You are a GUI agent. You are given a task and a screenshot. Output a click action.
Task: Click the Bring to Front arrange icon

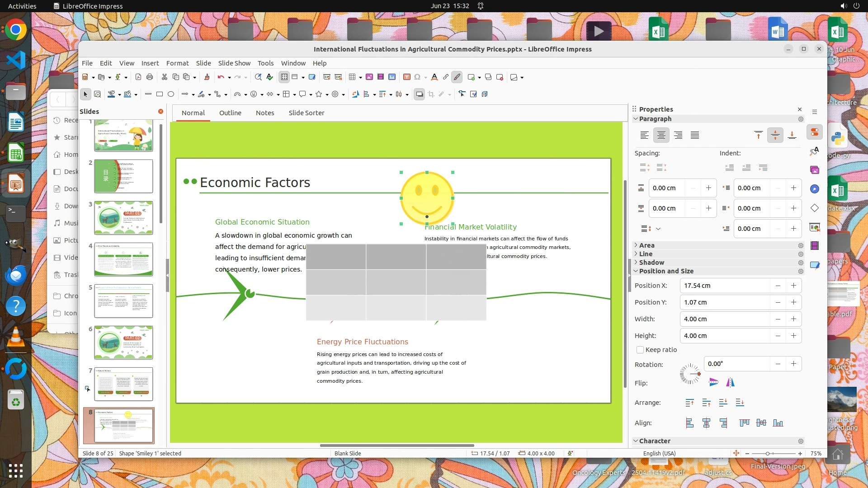pos(689,403)
